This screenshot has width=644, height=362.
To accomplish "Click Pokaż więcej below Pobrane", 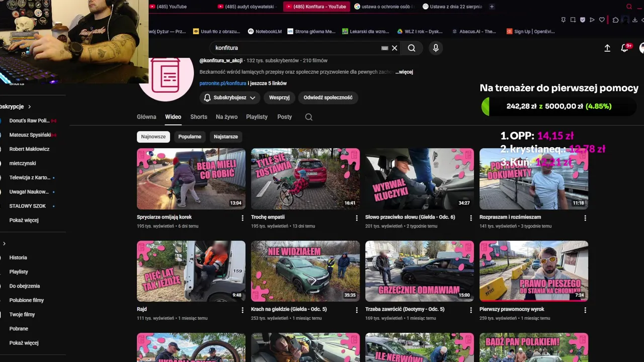I will pyautogui.click(x=24, y=343).
